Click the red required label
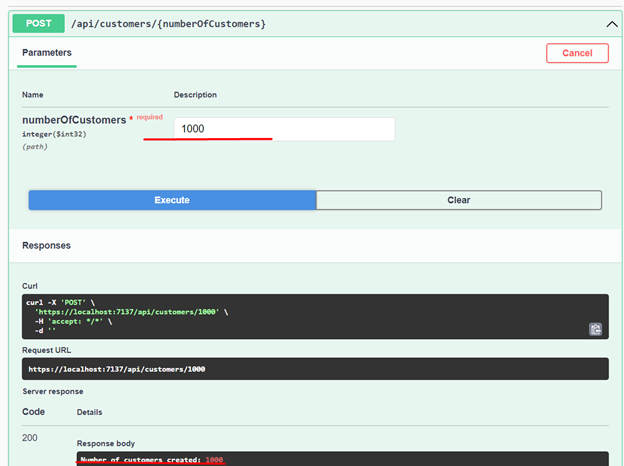624x466 pixels. click(x=149, y=117)
